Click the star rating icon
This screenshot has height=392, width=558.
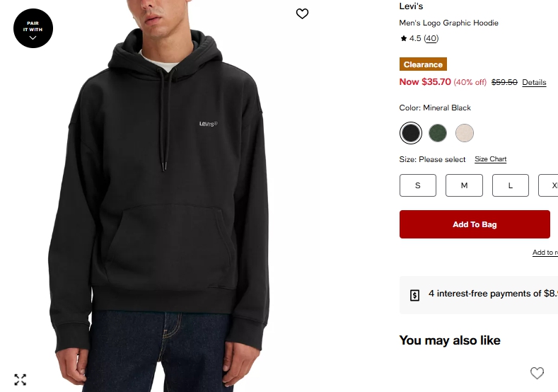pos(403,38)
